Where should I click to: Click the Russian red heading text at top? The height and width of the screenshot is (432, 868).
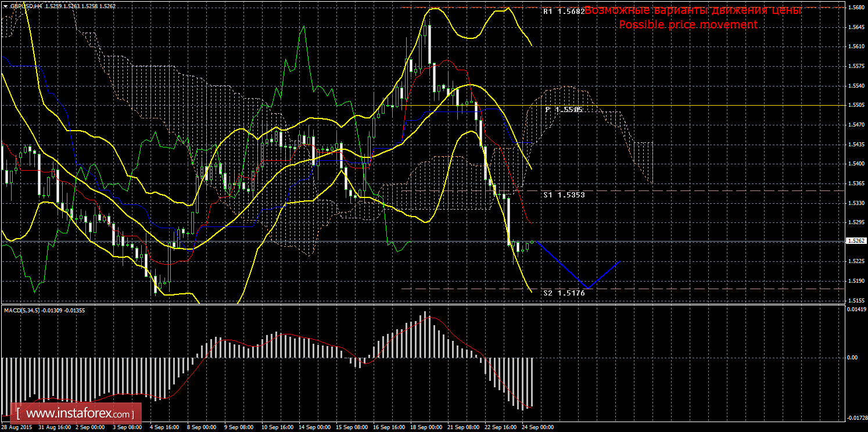coord(693,10)
